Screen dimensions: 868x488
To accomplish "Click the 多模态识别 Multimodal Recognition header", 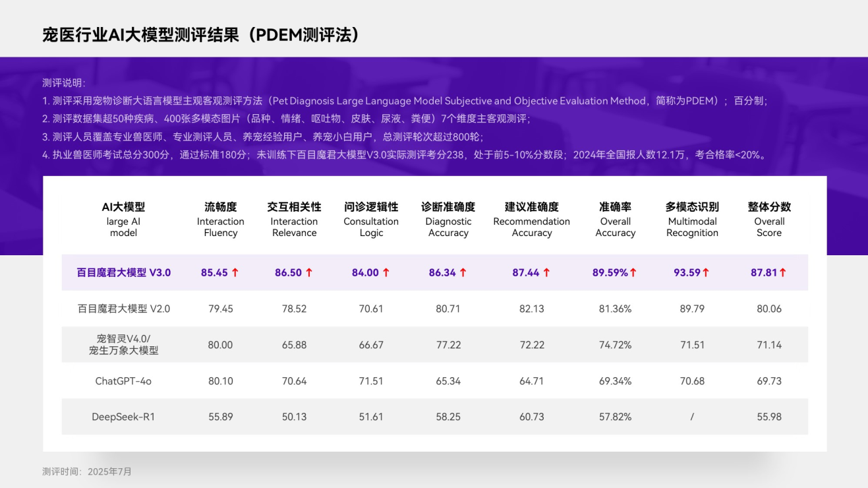I will click(692, 220).
